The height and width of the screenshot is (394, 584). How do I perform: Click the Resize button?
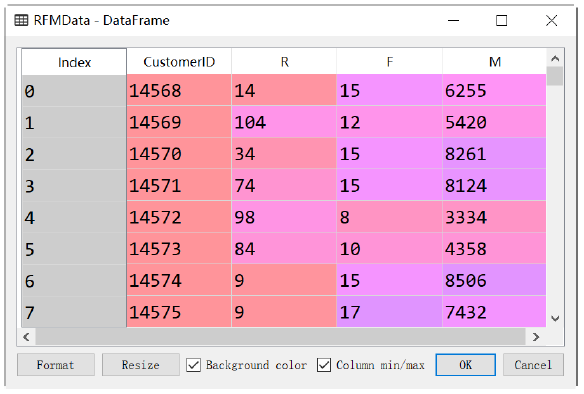click(140, 365)
